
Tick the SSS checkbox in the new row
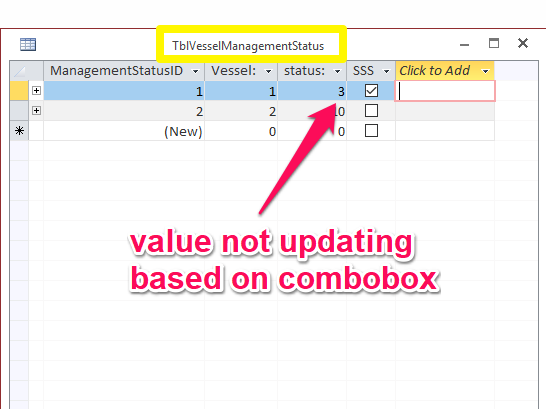tap(371, 131)
